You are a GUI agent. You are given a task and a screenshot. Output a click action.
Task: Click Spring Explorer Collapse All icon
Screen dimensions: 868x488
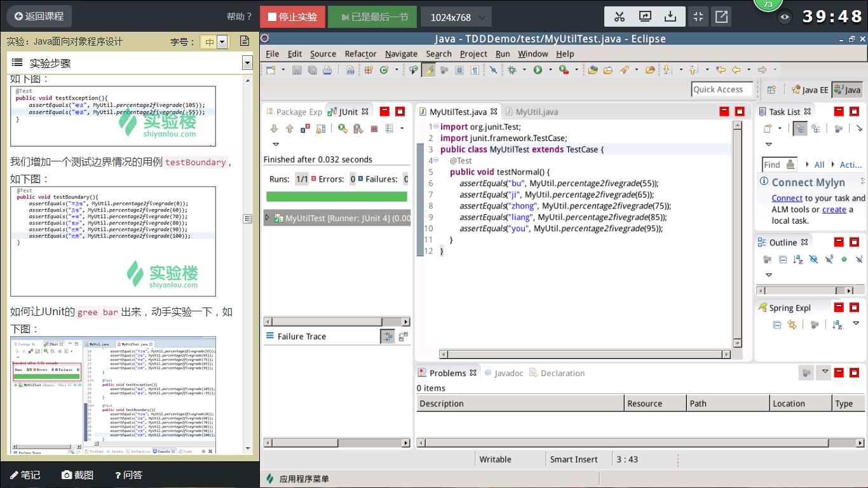click(776, 325)
